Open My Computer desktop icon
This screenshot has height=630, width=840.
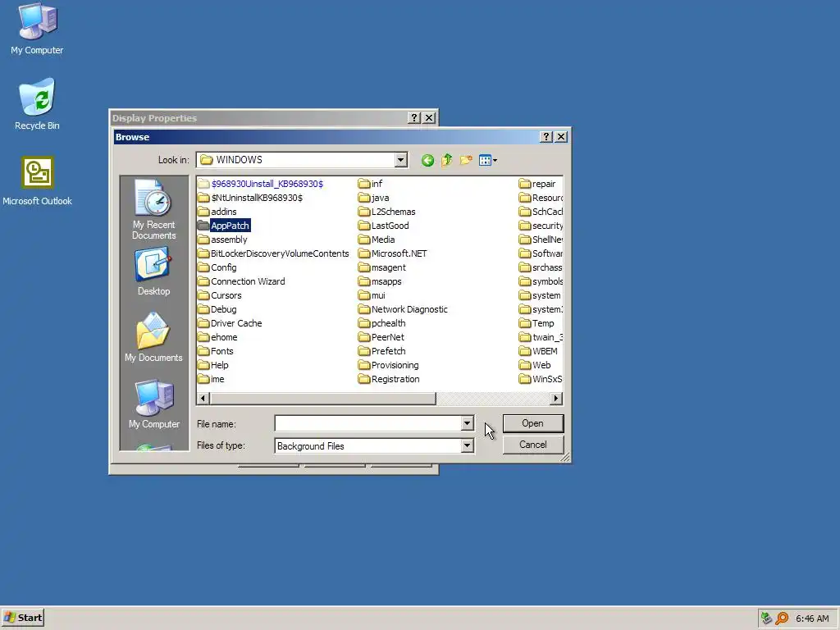point(37,29)
